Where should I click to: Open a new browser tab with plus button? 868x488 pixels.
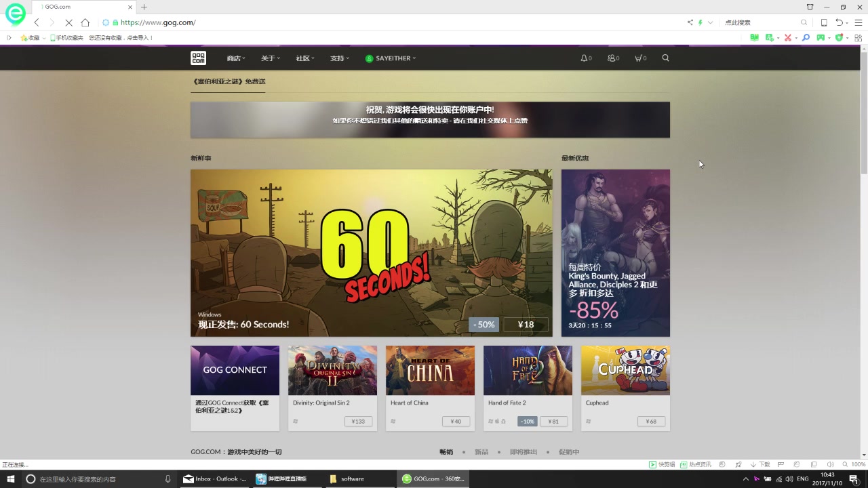tap(144, 7)
